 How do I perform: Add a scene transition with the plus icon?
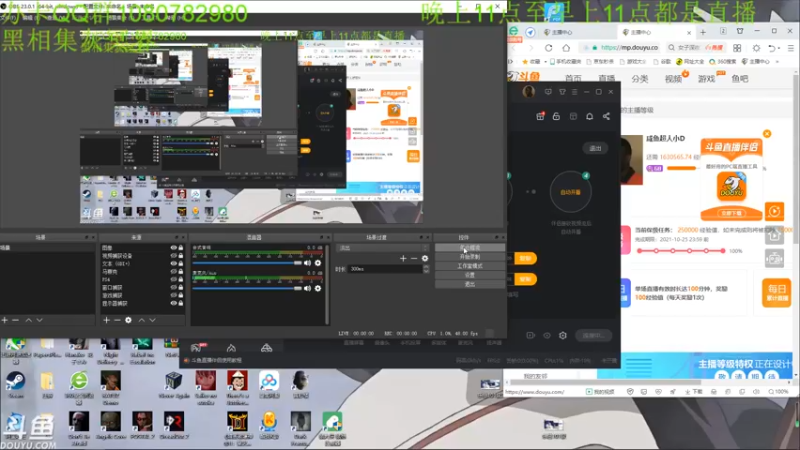[403, 259]
